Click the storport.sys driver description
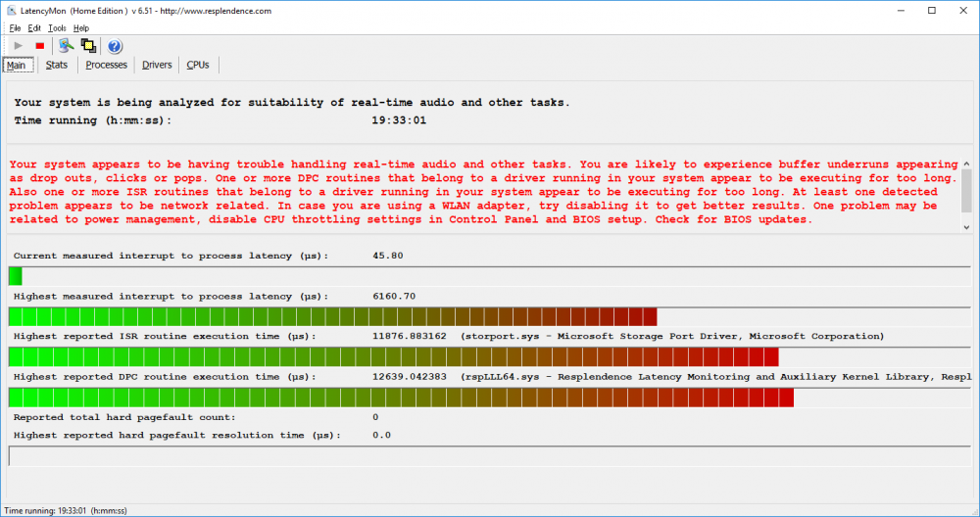 (x=672, y=336)
